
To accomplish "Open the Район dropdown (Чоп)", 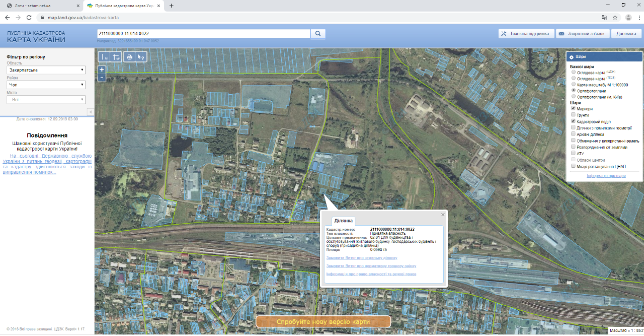I will coord(46,85).
